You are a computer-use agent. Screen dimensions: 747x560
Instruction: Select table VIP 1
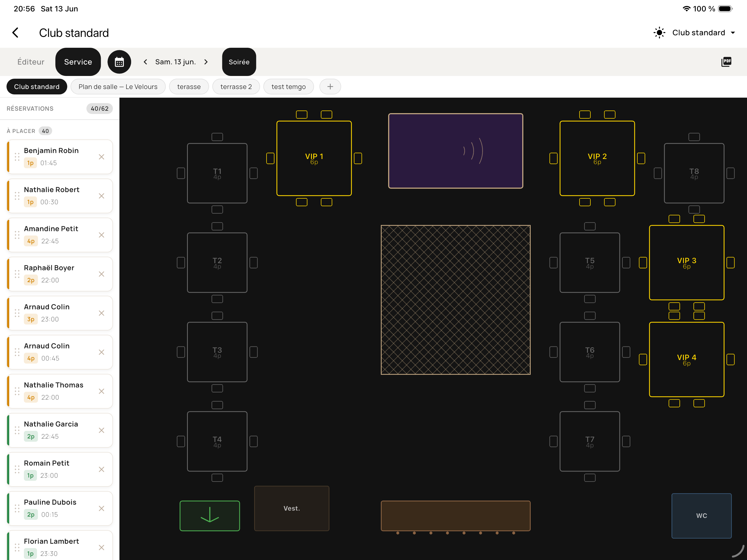tap(314, 158)
